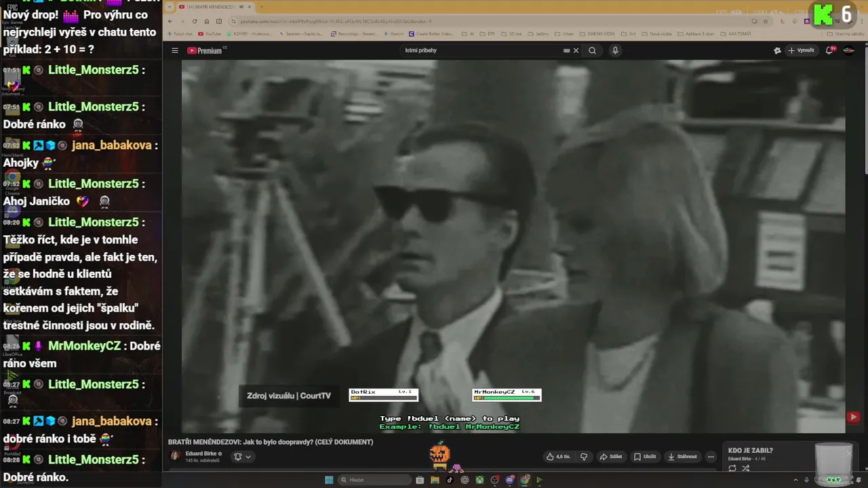Open the Vytvořit create menu
The width and height of the screenshot is (868, 488).
click(801, 50)
